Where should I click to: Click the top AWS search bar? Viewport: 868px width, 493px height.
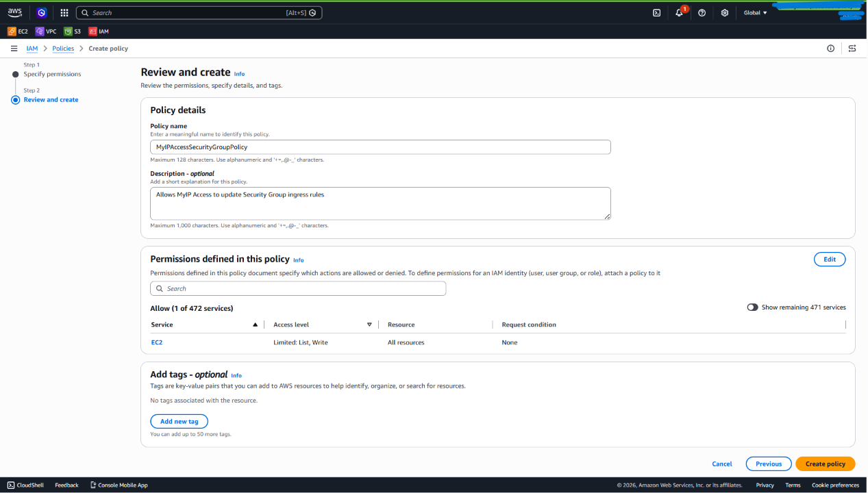pyautogui.click(x=199, y=12)
